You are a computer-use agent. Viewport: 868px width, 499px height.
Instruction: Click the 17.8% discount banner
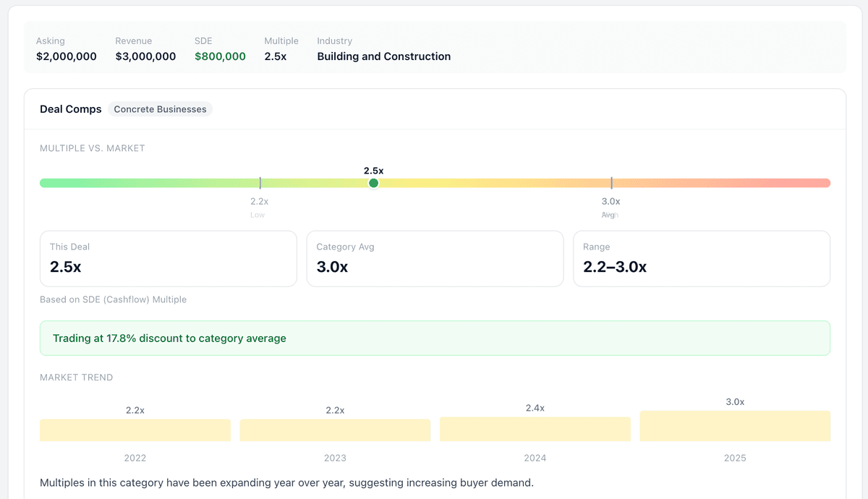(434, 338)
